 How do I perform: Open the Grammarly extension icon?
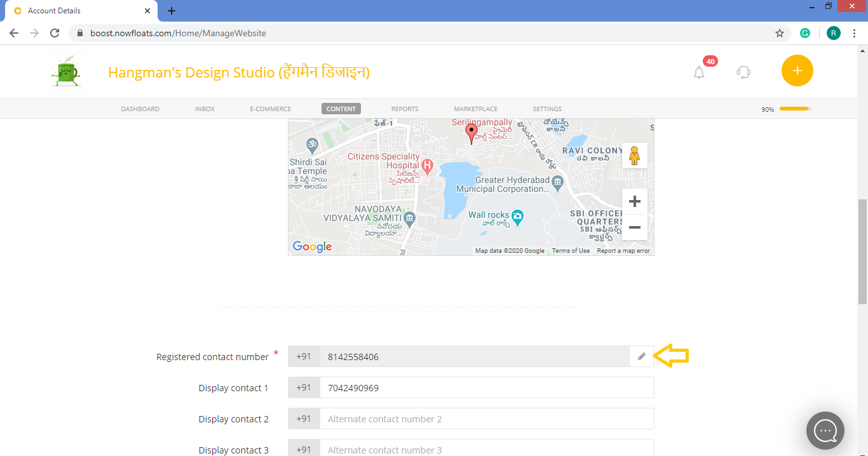point(805,33)
